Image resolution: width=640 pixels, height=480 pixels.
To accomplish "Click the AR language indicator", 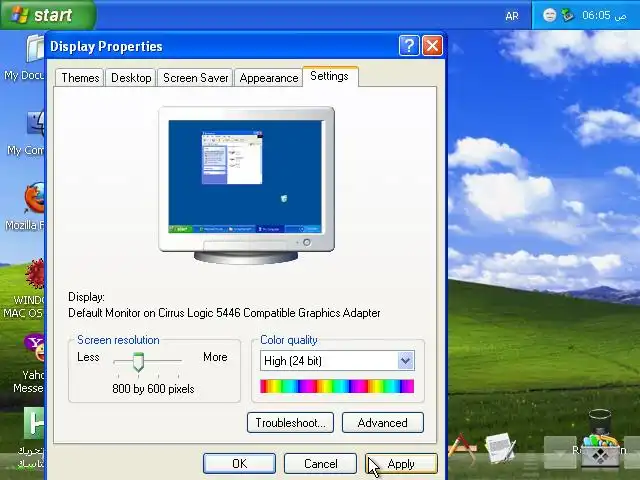I will coord(512,16).
